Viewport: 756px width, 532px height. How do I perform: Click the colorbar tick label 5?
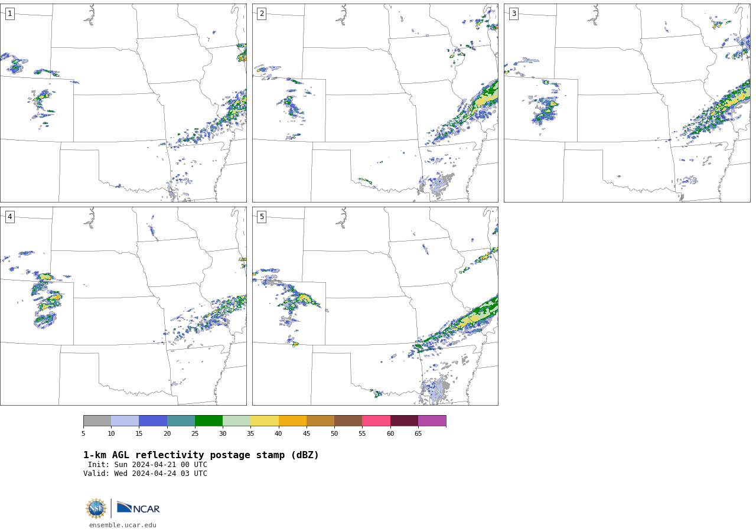pos(83,433)
